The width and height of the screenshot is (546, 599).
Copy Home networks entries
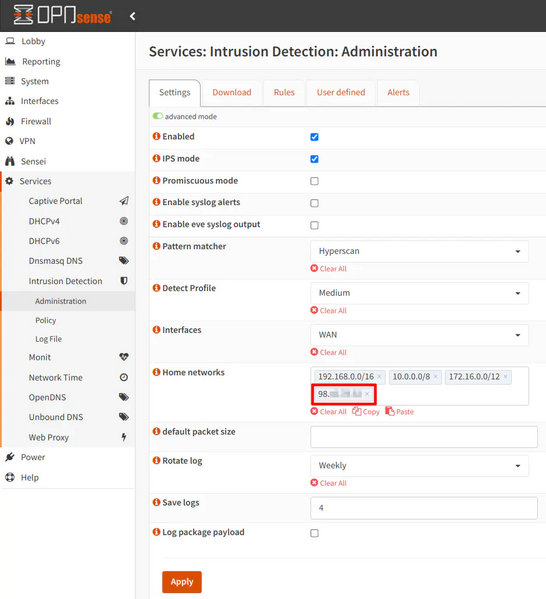point(366,411)
